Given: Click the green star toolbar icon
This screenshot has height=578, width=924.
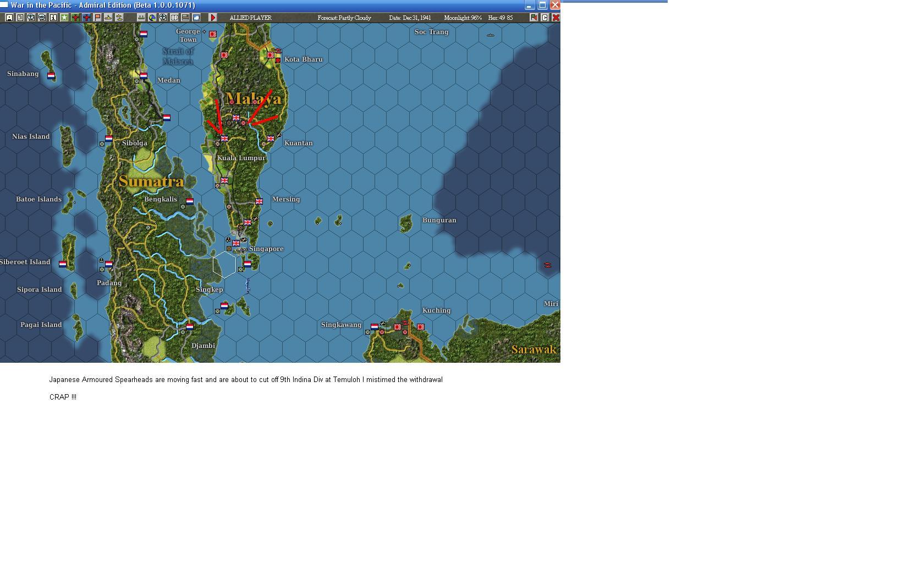Looking at the screenshot, I should pos(64,18).
